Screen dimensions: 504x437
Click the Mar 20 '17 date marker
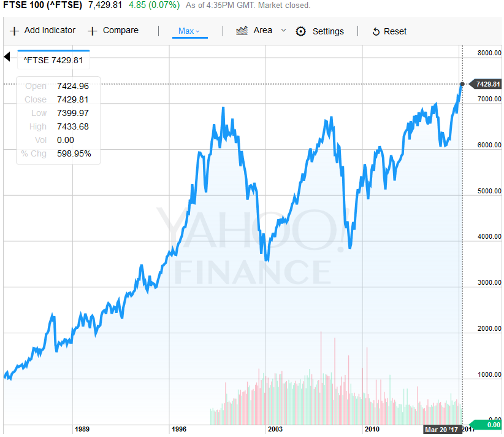(x=442, y=430)
